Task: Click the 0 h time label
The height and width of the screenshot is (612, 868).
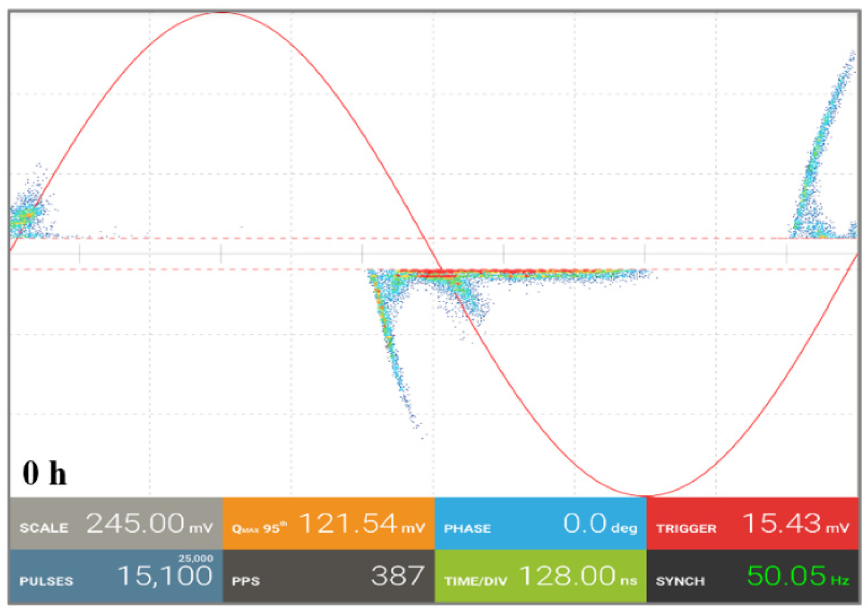Action: point(44,473)
